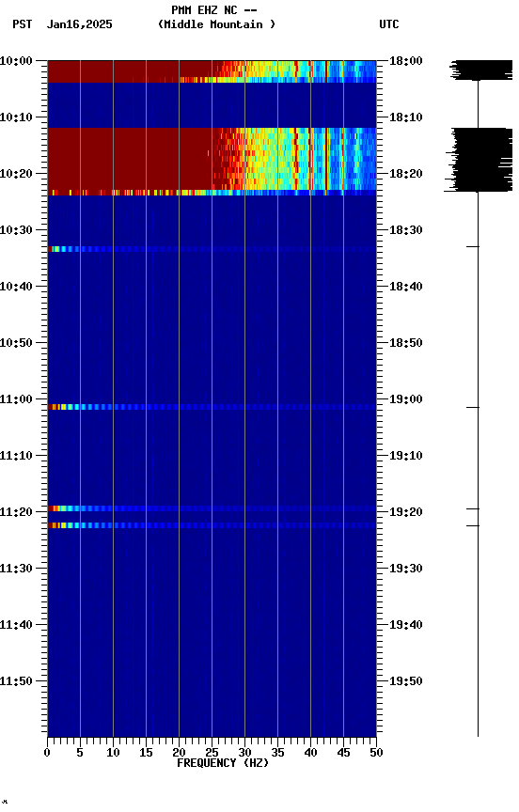The image size is (519, 812).
Task: Click the 19:40 UTC time tick label
Action: 406,626
